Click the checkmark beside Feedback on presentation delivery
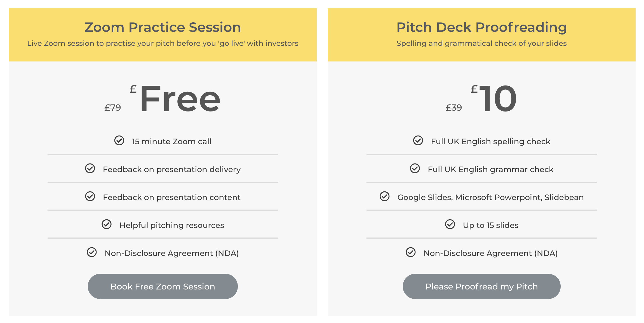Image resolution: width=644 pixels, height=323 pixels. (x=90, y=169)
